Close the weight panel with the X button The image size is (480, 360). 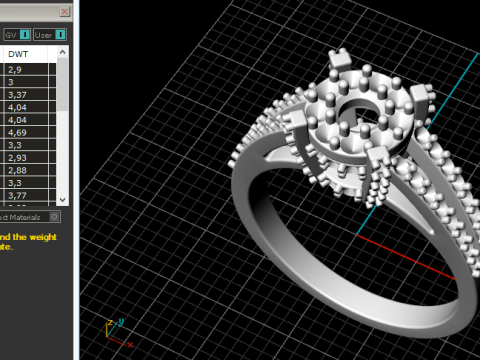65,12
